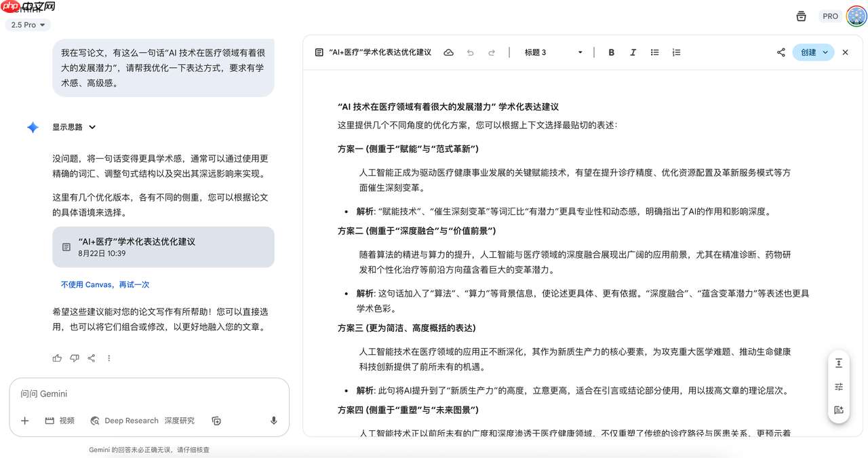Apply a numbered list from the toolbar
Image resolution: width=868 pixels, height=458 pixels.
(x=676, y=52)
